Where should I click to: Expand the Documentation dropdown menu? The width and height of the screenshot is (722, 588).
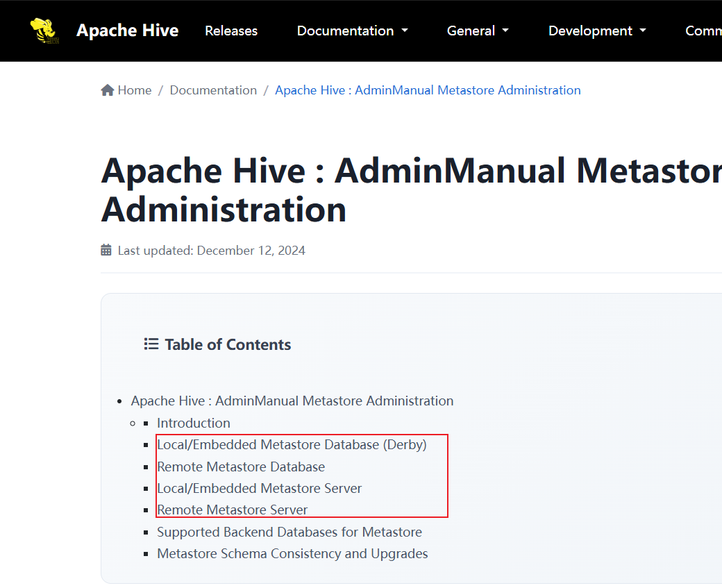(352, 31)
